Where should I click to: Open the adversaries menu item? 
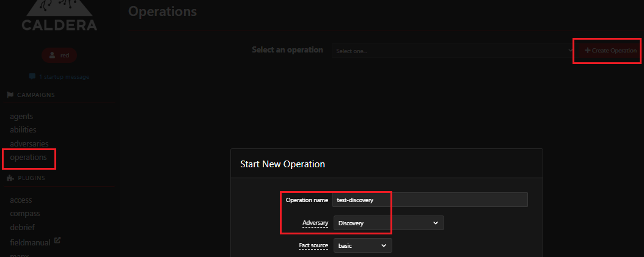pos(29,143)
